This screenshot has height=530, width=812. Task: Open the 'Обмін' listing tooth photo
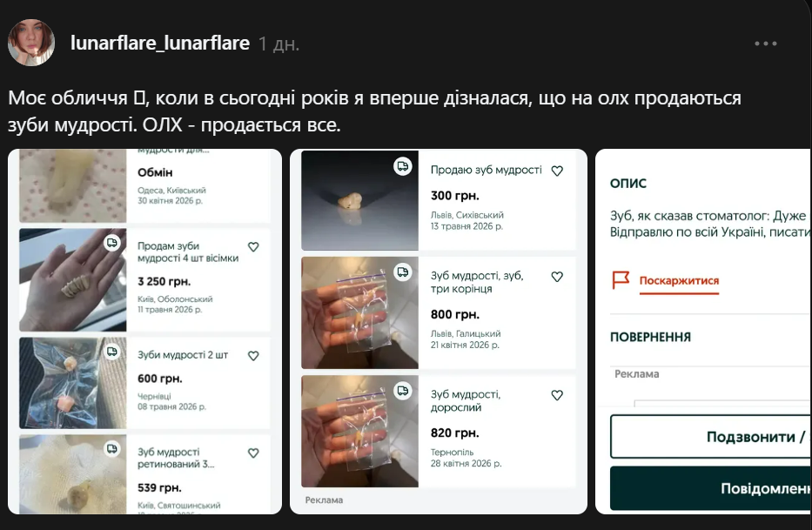pyautogui.click(x=73, y=186)
